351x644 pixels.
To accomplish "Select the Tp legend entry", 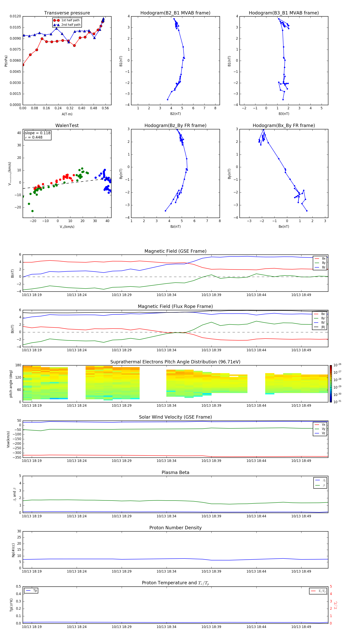I will pyautogui.click(x=31, y=591).
